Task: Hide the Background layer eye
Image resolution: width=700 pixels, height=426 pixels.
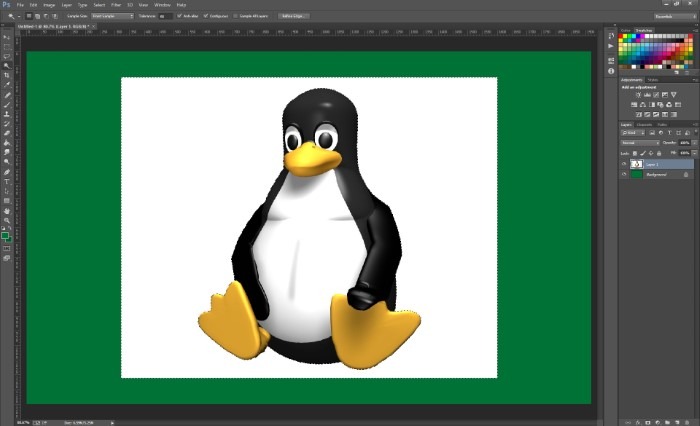Action: coord(624,175)
